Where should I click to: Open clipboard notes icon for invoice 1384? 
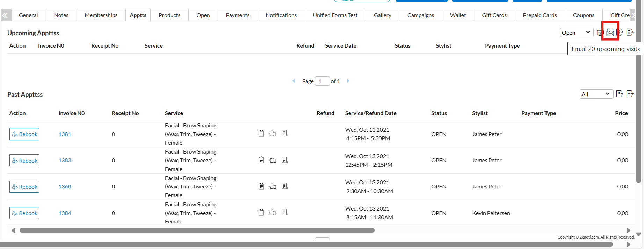click(x=261, y=212)
